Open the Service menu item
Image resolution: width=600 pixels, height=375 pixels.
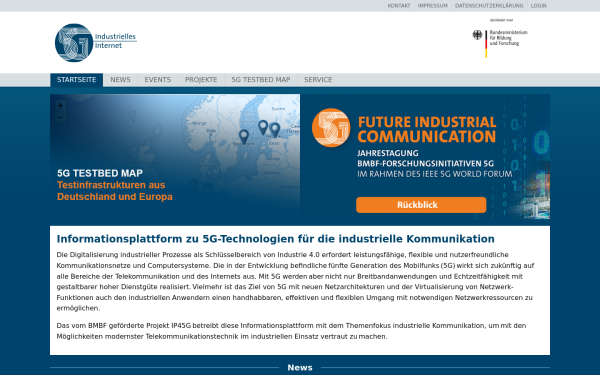[x=318, y=80]
